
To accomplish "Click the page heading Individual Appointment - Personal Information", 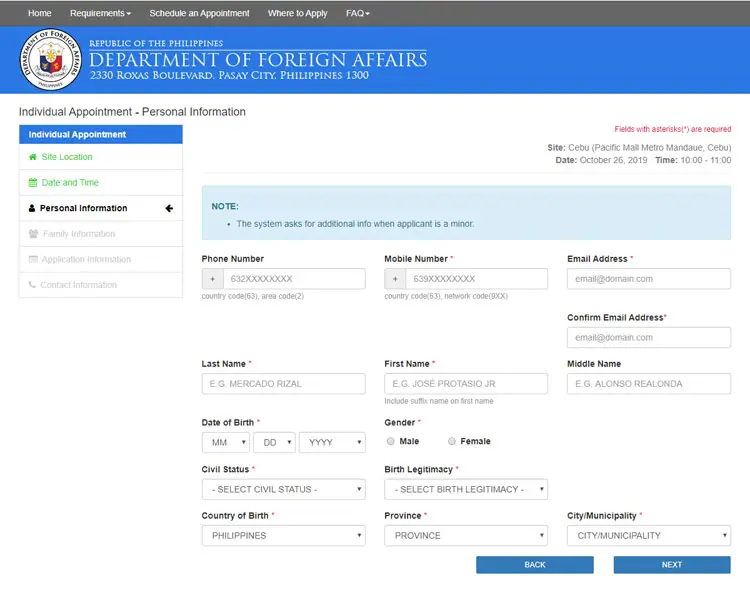I will point(132,112).
